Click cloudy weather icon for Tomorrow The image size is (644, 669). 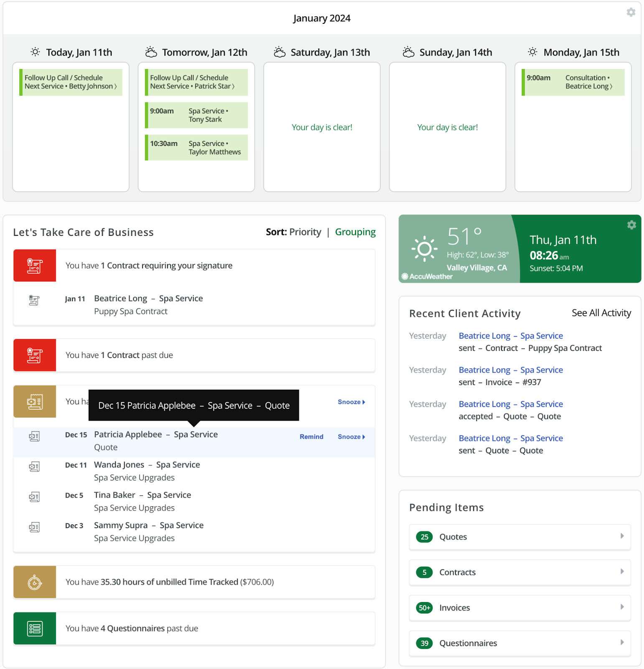coord(151,52)
